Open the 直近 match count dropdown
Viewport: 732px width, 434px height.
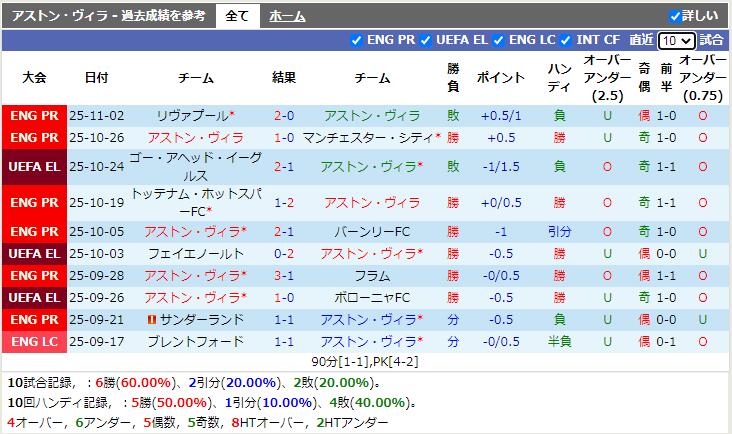(x=677, y=40)
